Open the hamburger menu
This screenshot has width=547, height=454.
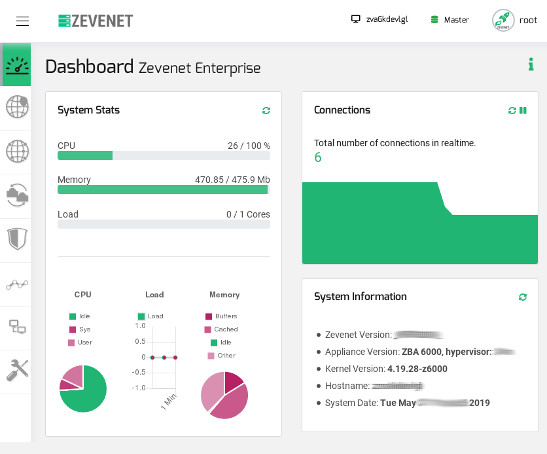(x=22, y=21)
